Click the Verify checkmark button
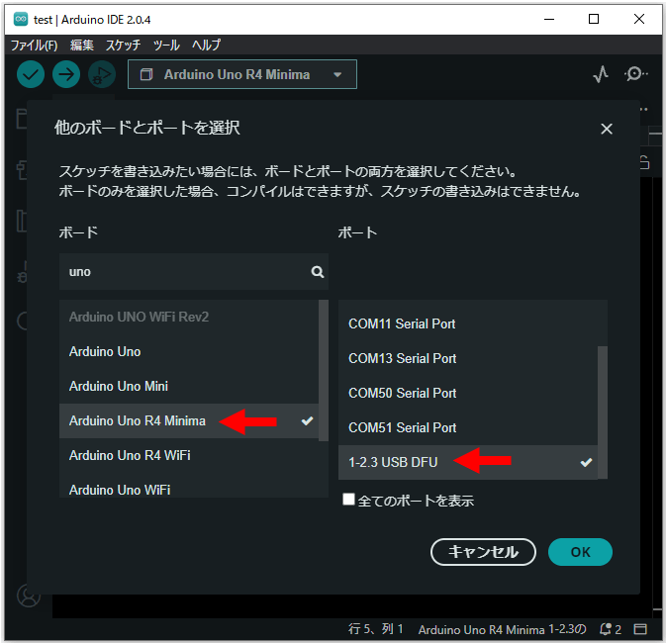 tap(31, 74)
